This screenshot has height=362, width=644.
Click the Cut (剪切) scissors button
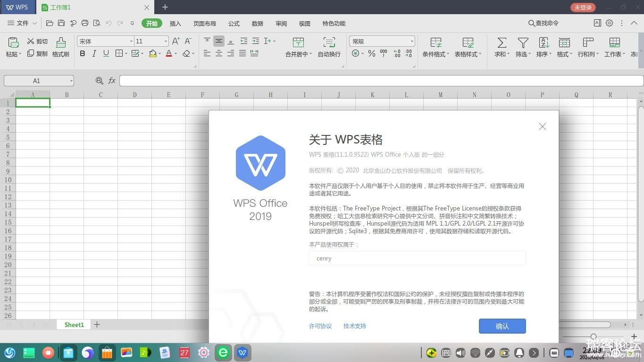37,42
